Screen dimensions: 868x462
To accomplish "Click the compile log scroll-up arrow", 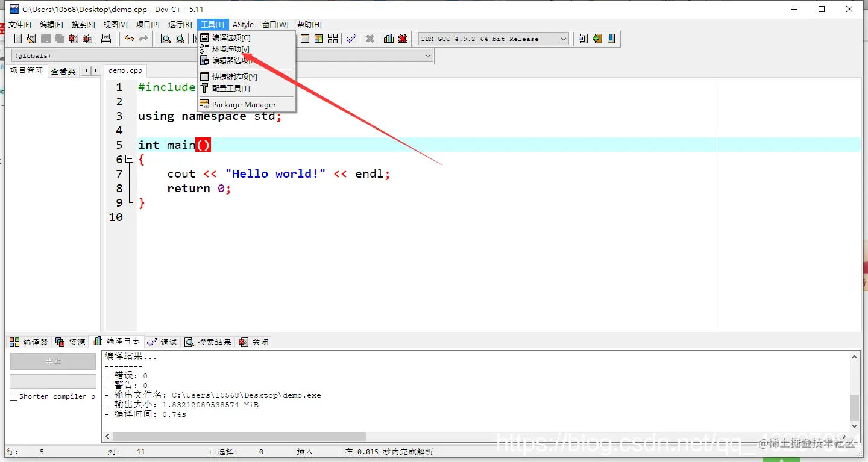I will [855, 357].
